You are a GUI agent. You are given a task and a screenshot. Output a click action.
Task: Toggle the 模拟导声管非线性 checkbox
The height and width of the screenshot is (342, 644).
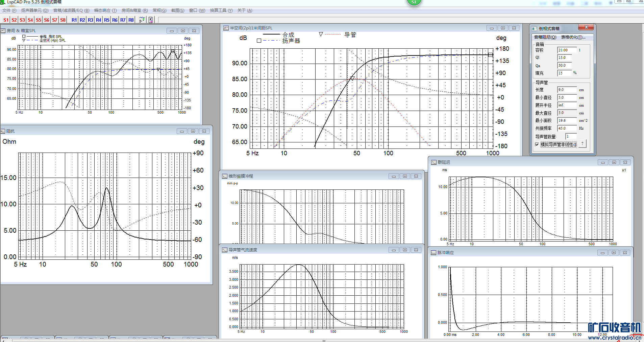tap(537, 144)
